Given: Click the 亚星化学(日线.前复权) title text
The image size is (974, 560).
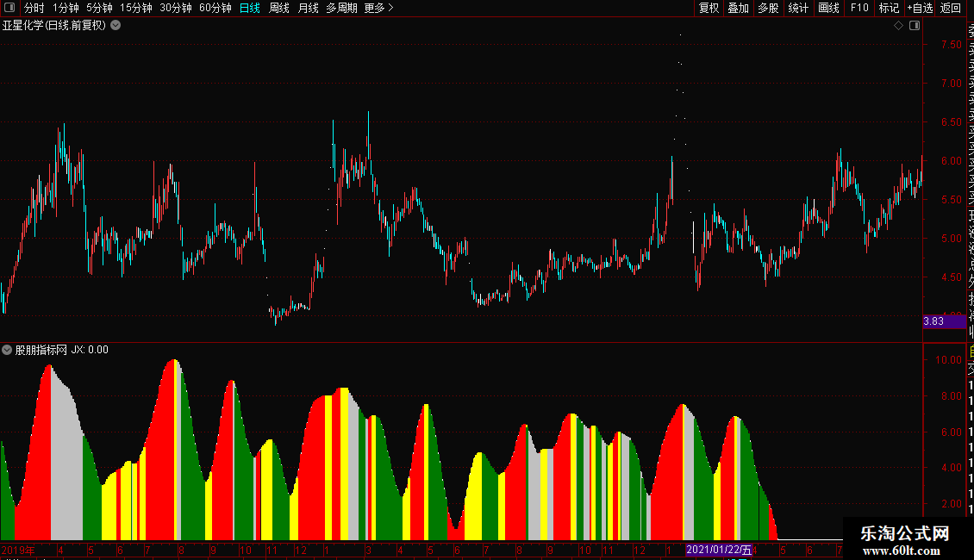Looking at the screenshot, I should 54,26.
